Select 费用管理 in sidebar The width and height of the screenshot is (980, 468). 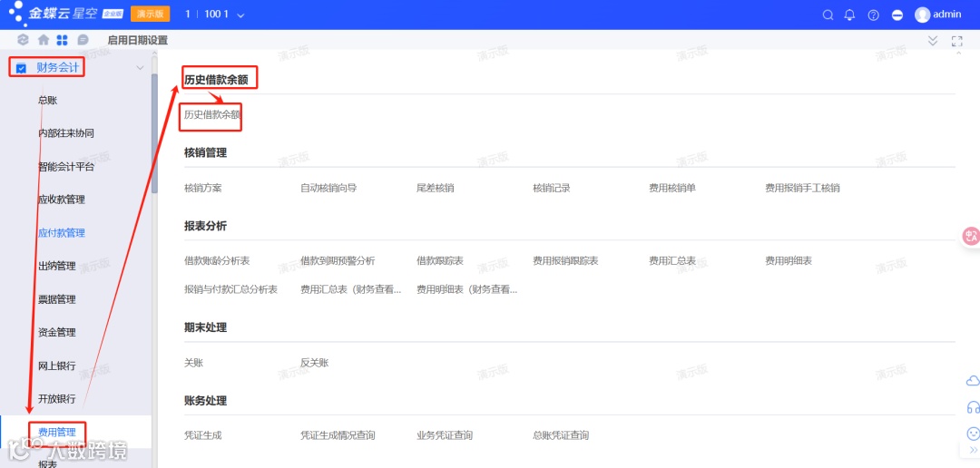57,432
